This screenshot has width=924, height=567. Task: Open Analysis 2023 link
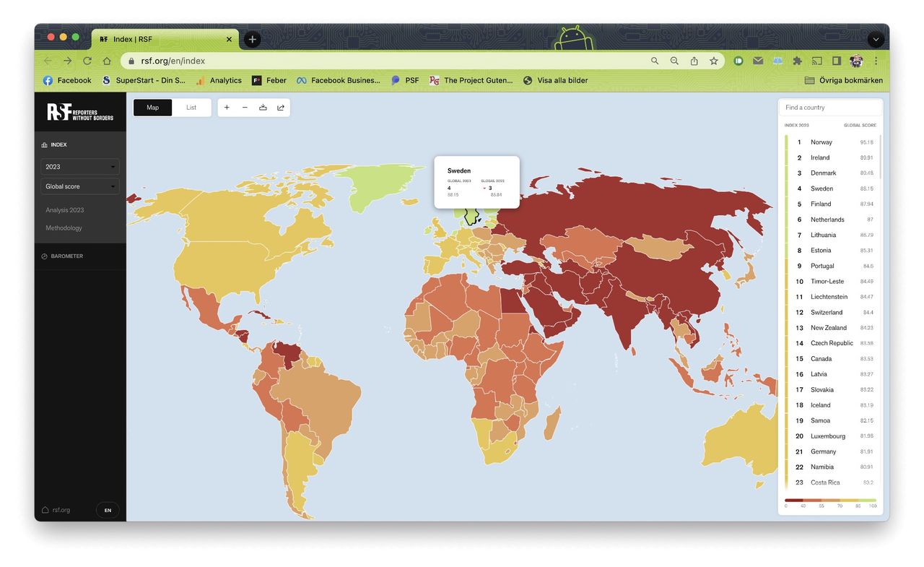pos(65,210)
